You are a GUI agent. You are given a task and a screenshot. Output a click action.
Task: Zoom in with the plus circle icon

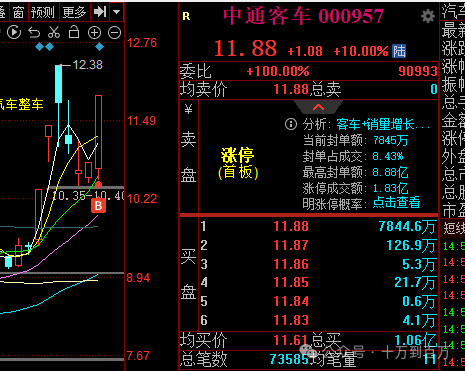click(x=94, y=32)
